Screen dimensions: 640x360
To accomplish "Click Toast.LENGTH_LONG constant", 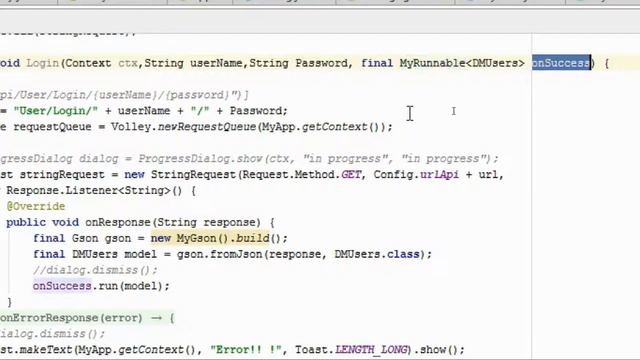I will click(351, 350).
